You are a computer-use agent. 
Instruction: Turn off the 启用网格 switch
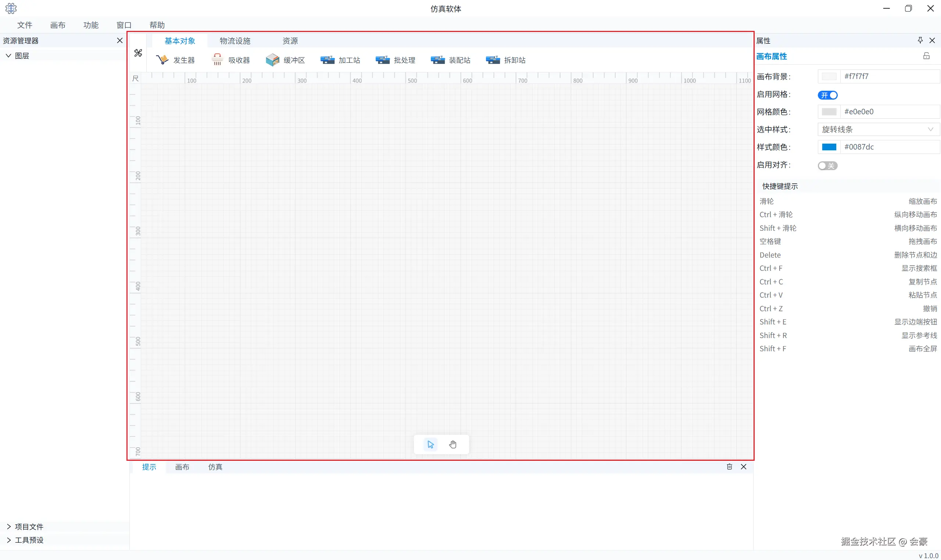(827, 95)
